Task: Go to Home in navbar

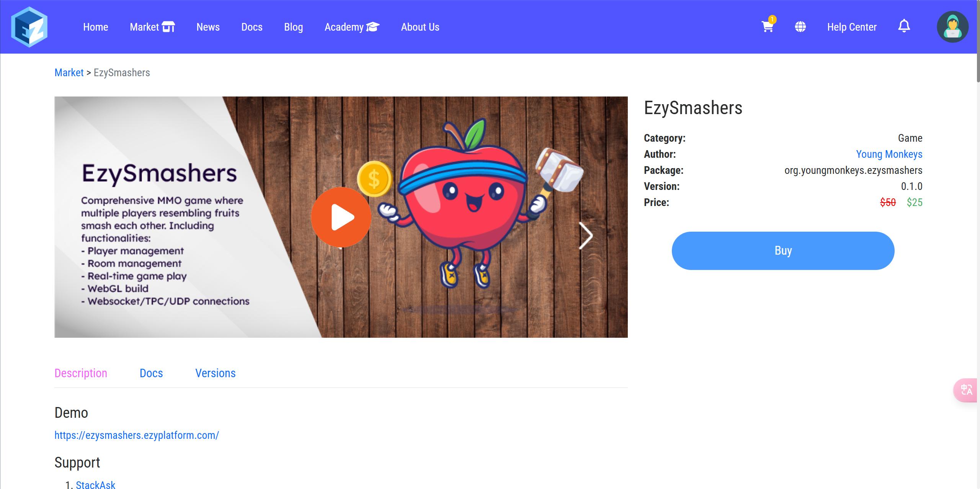Action: click(96, 27)
